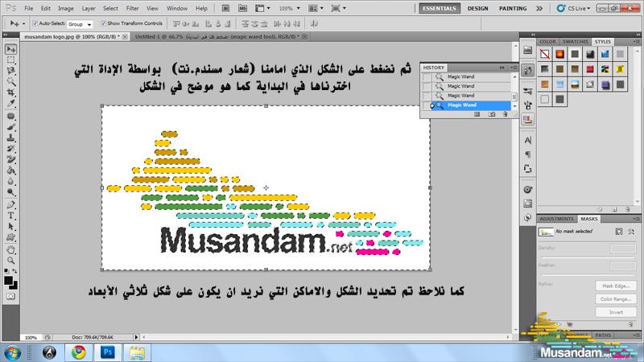The width and height of the screenshot is (644, 362).
Task: Open the History panel options menu
Action: click(514, 68)
